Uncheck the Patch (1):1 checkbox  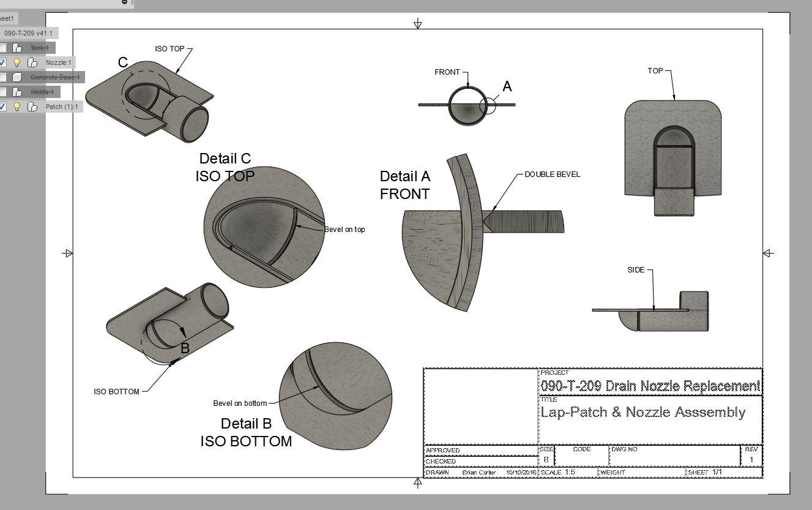(x=3, y=107)
